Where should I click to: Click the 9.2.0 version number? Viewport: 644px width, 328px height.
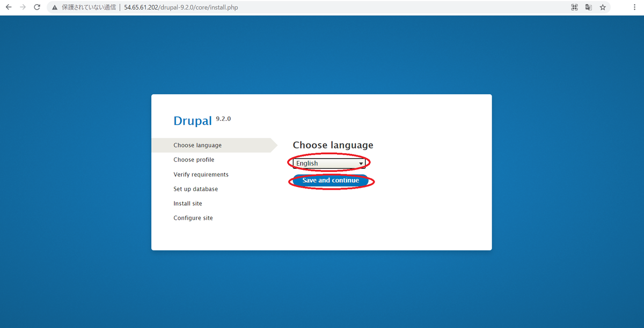click(223, 118)
